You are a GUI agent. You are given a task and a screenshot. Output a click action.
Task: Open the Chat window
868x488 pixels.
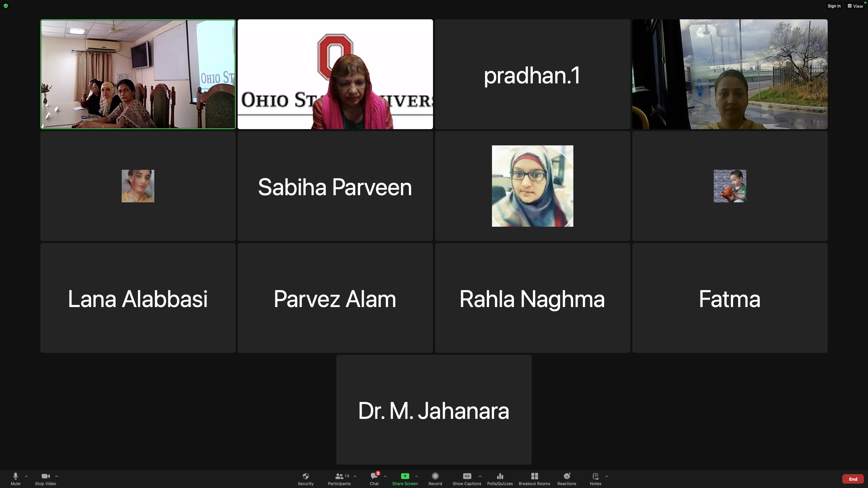(374, 479)
